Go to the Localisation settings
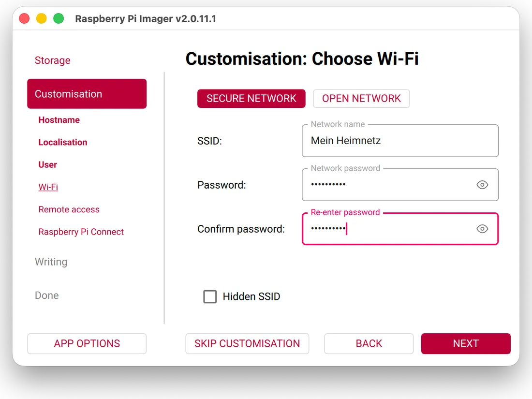Image resolution: width=532 pixels, height=399 pixels. pyautogui.click(x=63, y=142)
